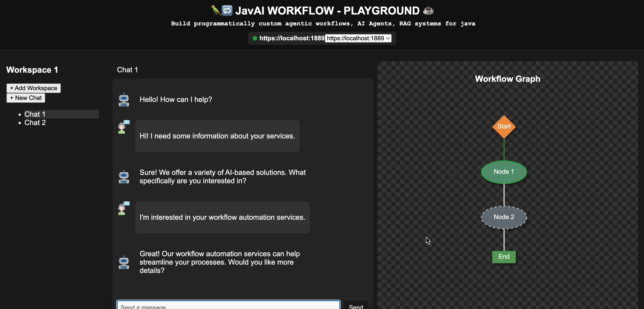Viewport: 644px width, 309px height.
Task: Click + Add Workspace
Action: (33, 88)
